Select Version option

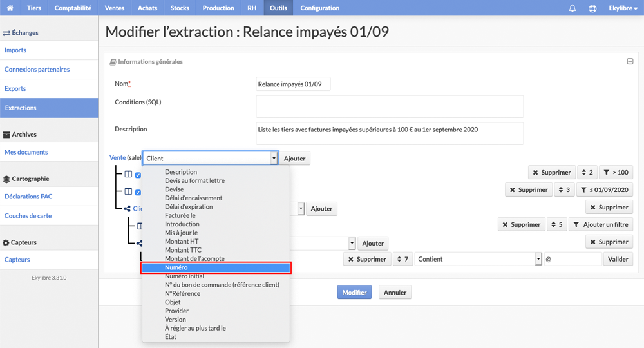point(175,319)
